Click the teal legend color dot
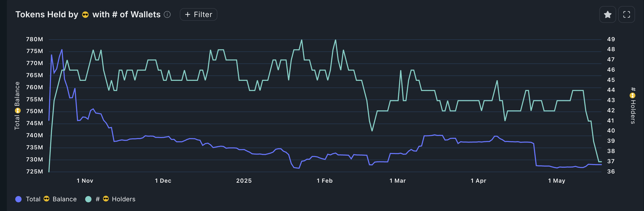This screenshot has height=211, width=644. (88, 199)
